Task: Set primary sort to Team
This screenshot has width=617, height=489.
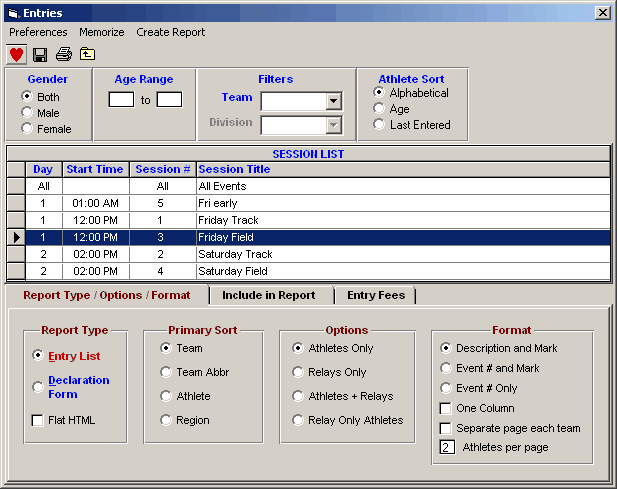Action: coord(166,348)
